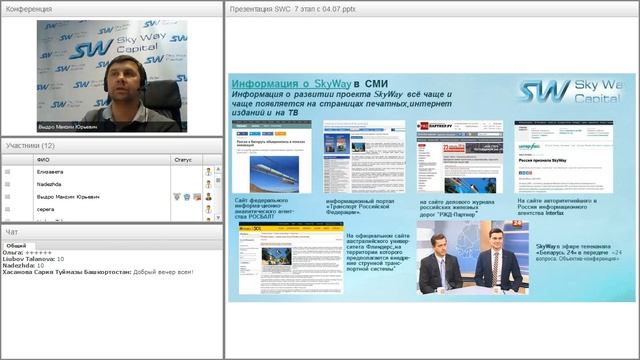Click the Конференция panel header
The height and width of the screenshot is (360, 640).
[x=112, y=9]
